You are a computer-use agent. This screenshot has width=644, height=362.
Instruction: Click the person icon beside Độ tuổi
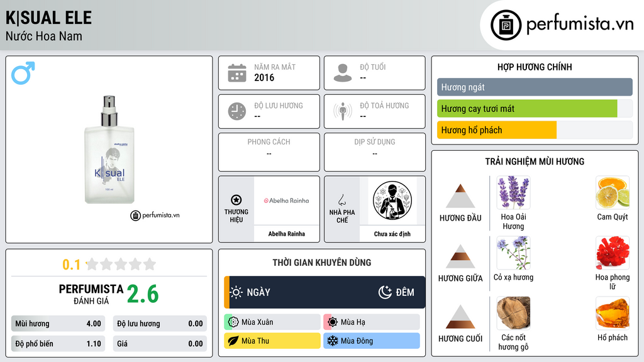(x=343, y=73)
